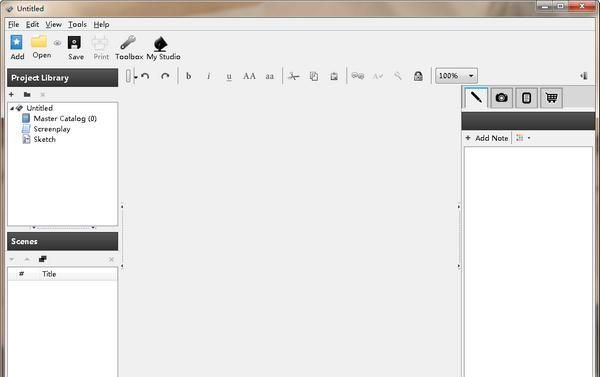Open the File menu
The image size is (600, 377).
click(13, 24)
